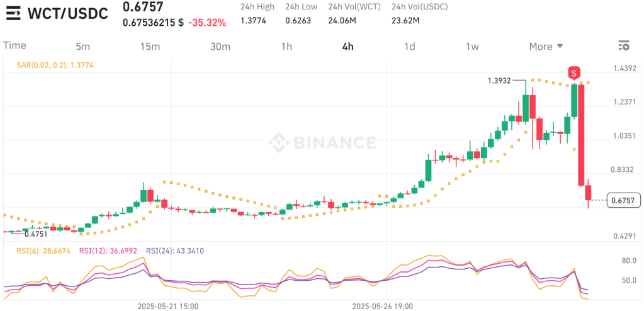The width and height of the screenshot is (644, 311).
Task: Click the 2025-05-26 19:00 time axis label
Action: click(383, 307)
